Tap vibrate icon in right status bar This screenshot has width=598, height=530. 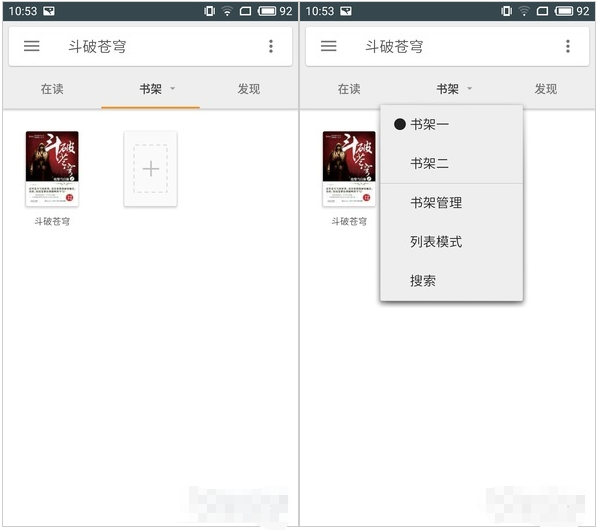(x=506, y=11)
